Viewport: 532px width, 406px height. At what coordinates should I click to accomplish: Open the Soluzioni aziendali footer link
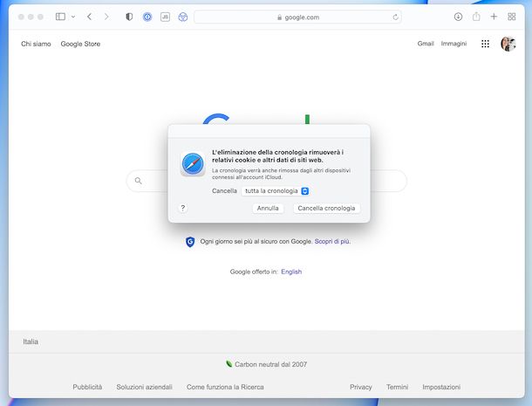click(144, 387)
